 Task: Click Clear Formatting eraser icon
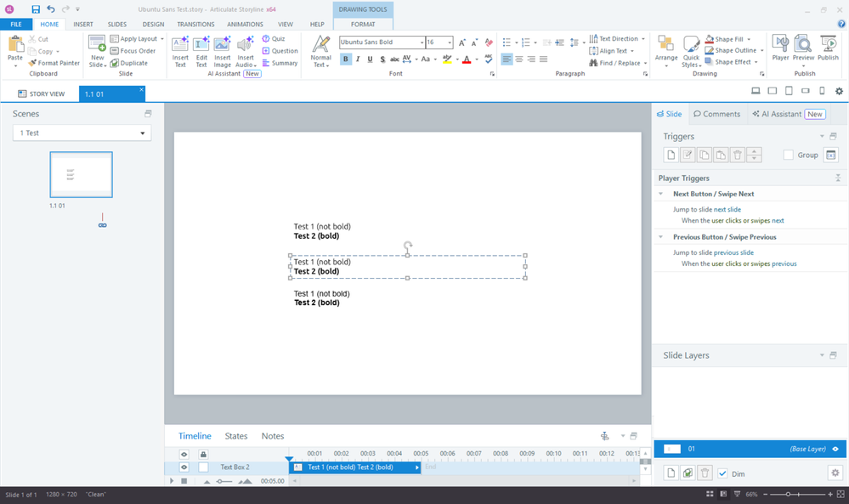pyautogui.click(x=489, y=42)
